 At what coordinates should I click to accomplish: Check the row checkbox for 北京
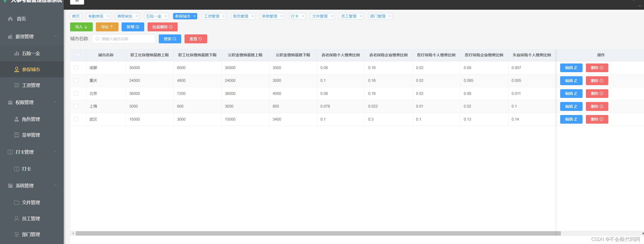(x=76, y=93)
